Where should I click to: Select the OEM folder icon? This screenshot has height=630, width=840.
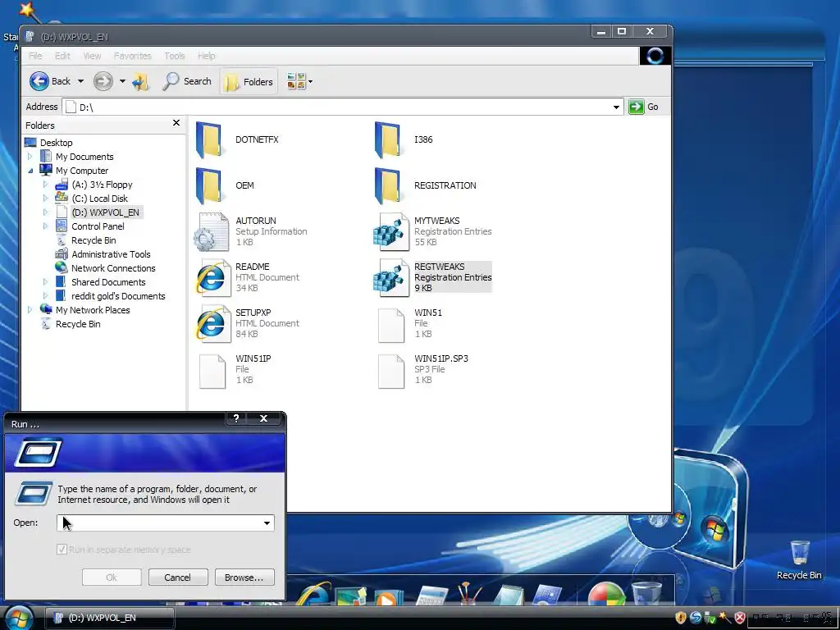(x=208, y=186)
